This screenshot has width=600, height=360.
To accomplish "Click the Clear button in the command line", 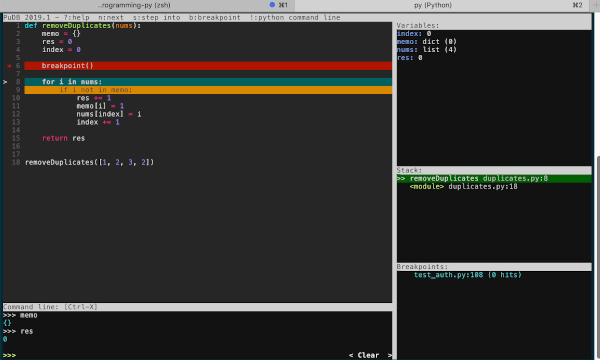I will click(x=368, y=355).
